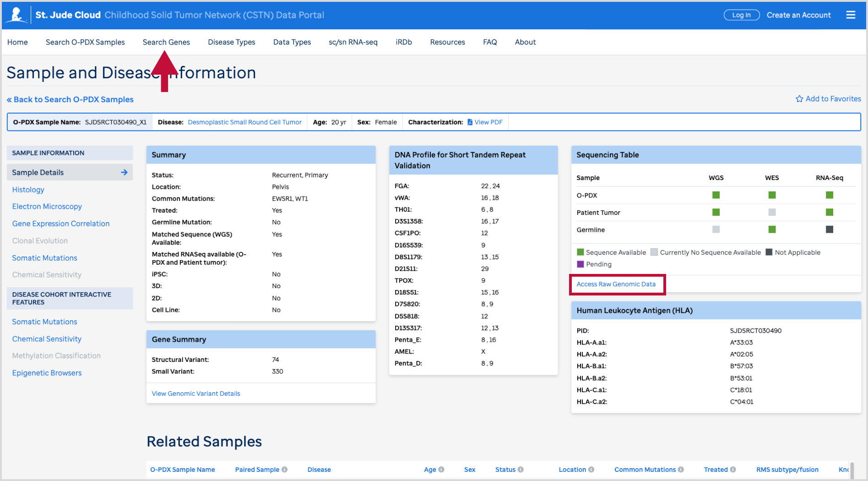Viewport: 868px width, 481px height.
Task: Sort by O-PDX Sample Name column
Action: tap(182, 470)
